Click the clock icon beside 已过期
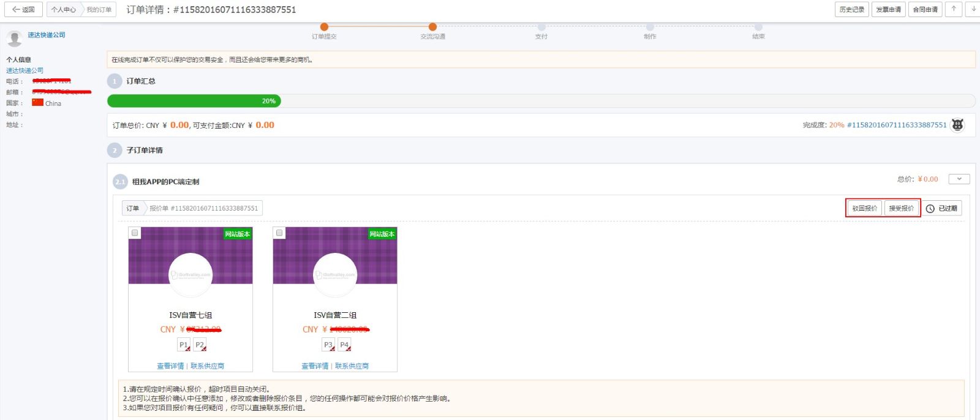 930,209
